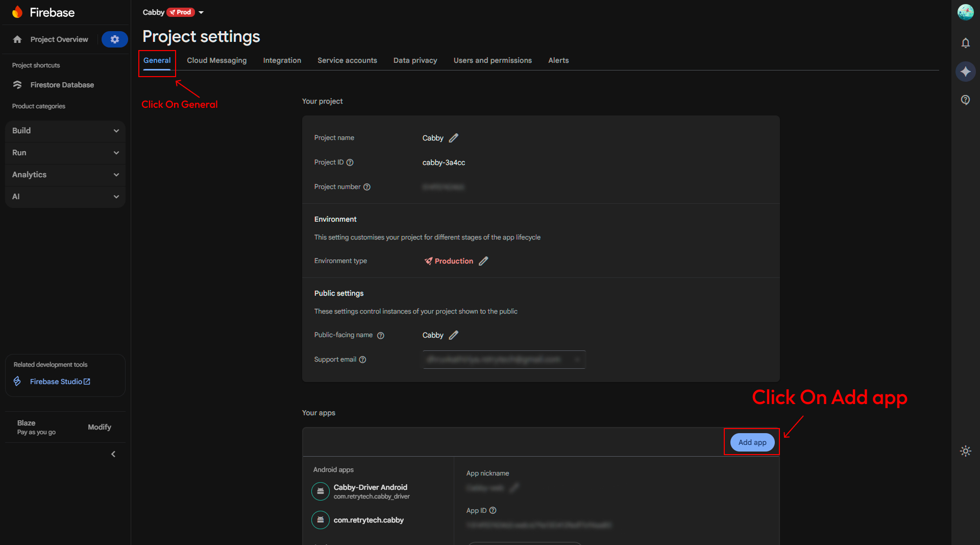This screenshot has width=980, height=545.
Task: Edit the Environment type with pencil icon
Action: pyautogui.click(x=484, y=261)
